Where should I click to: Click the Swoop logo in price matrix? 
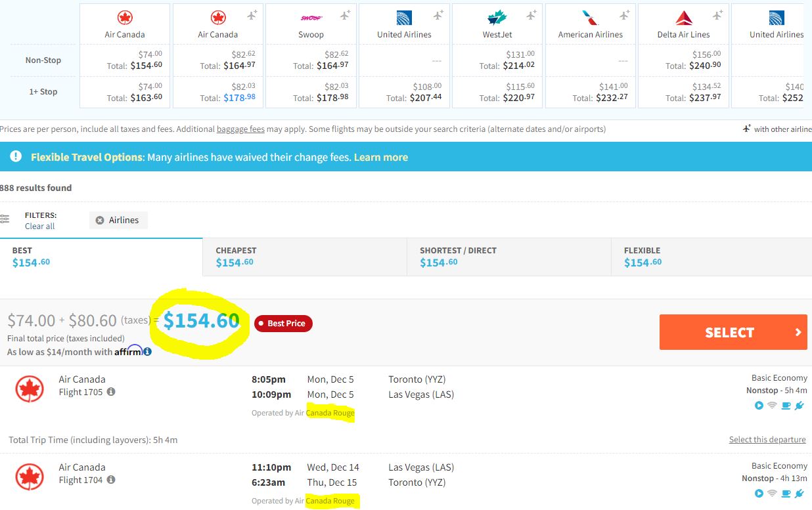coord(311,18)
